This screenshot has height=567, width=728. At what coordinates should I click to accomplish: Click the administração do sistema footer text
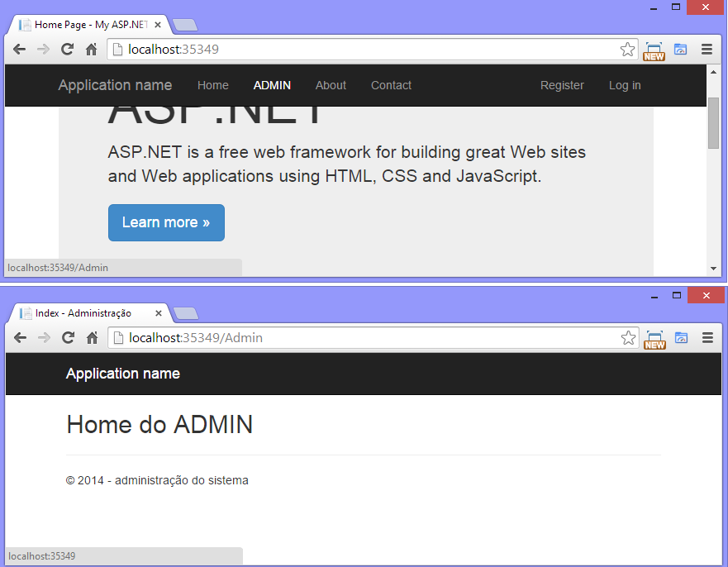[182, 480]
